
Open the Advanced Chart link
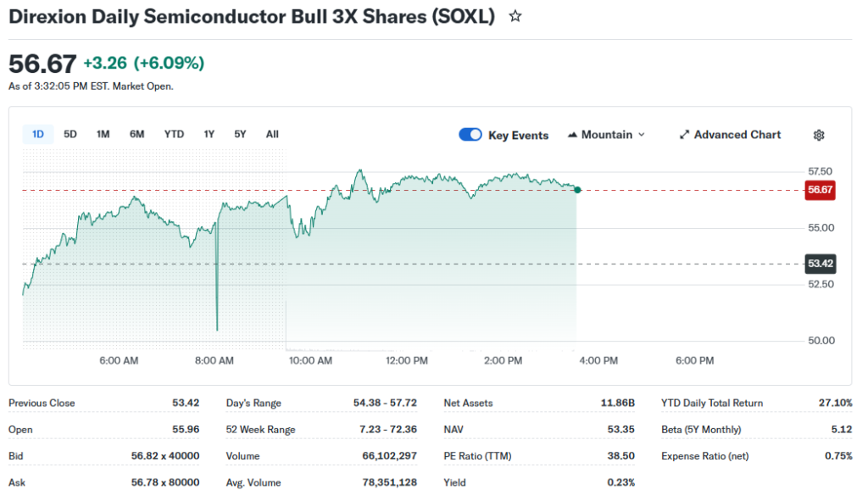coord(737,135)
